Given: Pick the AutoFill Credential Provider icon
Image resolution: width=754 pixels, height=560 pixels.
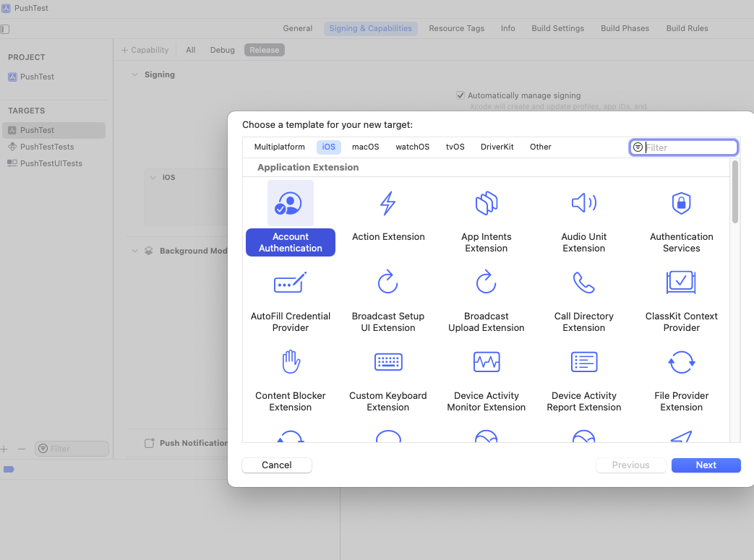Looking at the screenshot, I should point(290,283).
